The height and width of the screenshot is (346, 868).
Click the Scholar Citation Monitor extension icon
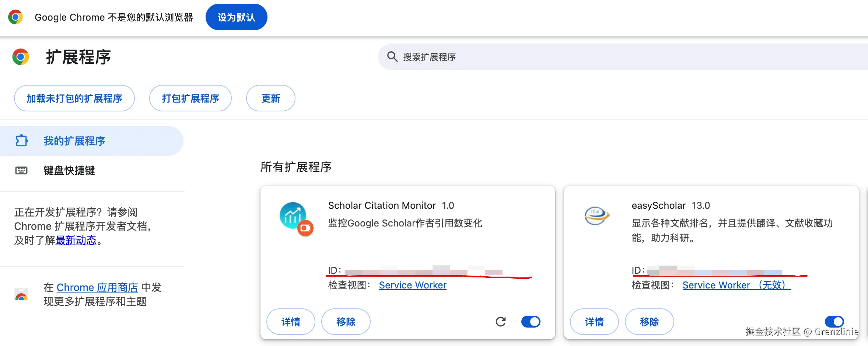(294, 216)
